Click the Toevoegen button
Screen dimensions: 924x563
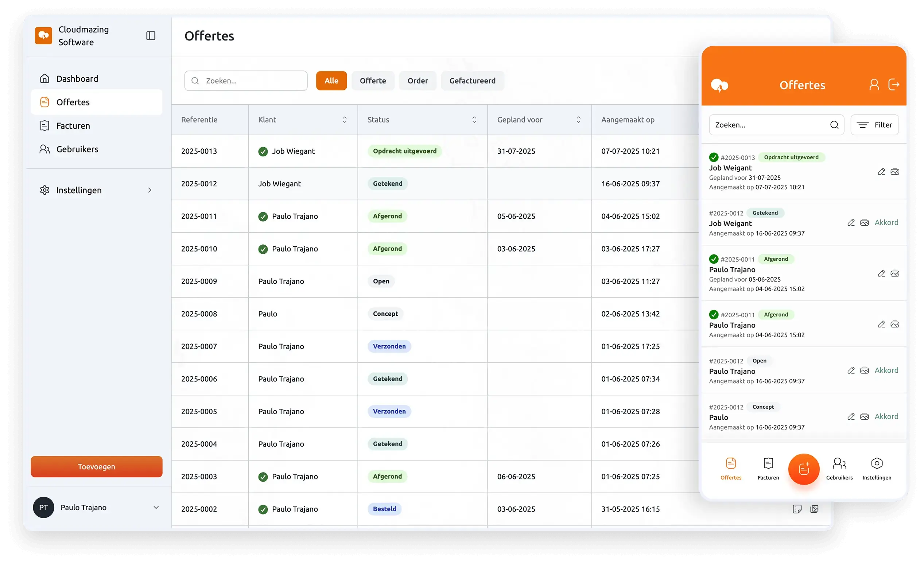click(x=96, y=467)
